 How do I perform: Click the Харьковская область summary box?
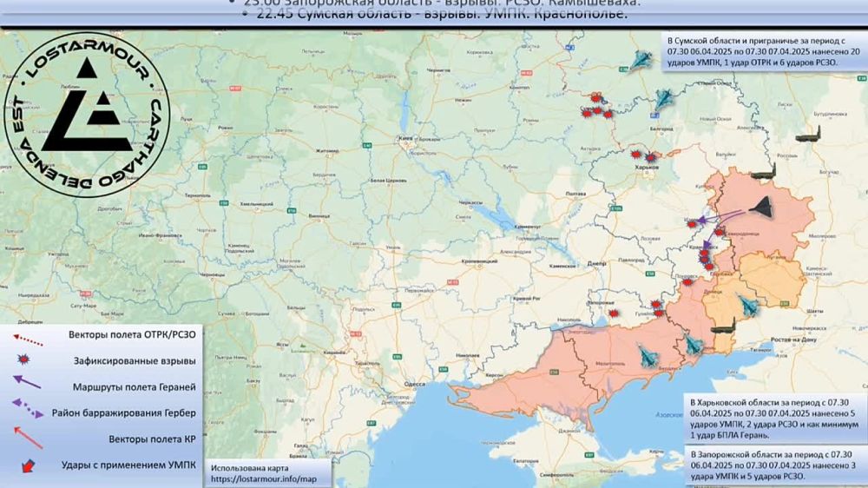click(x=776, y=419)
